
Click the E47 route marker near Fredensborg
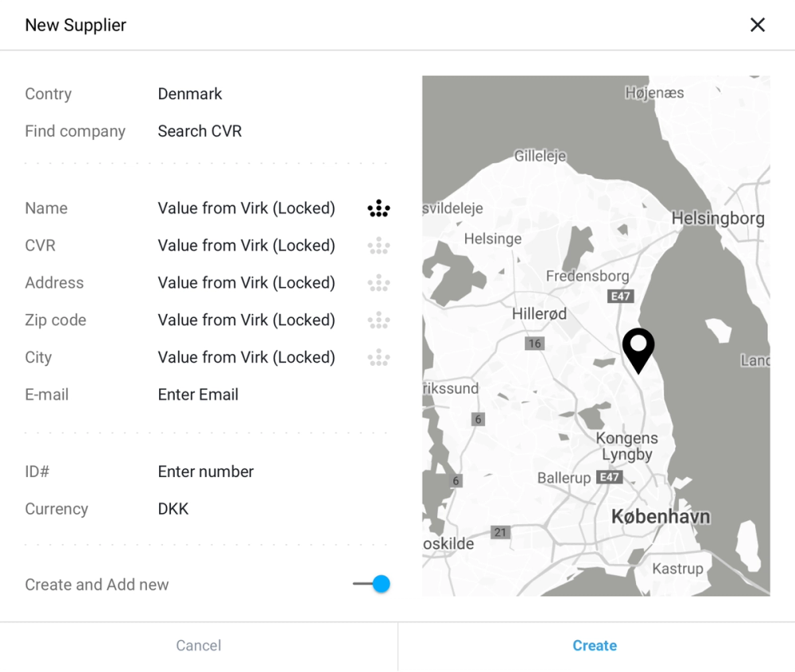(x=621, y=296)
